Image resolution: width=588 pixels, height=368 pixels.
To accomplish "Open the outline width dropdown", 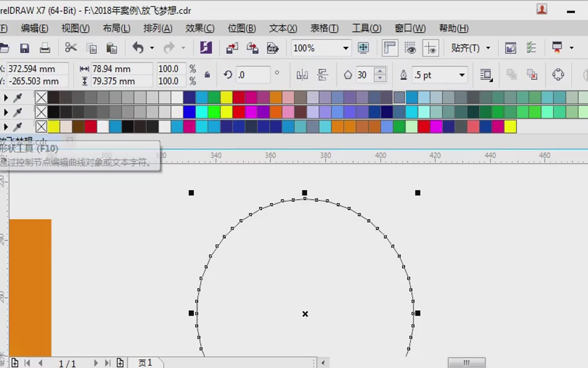I will pyautogui.click(x=462, y=75).
